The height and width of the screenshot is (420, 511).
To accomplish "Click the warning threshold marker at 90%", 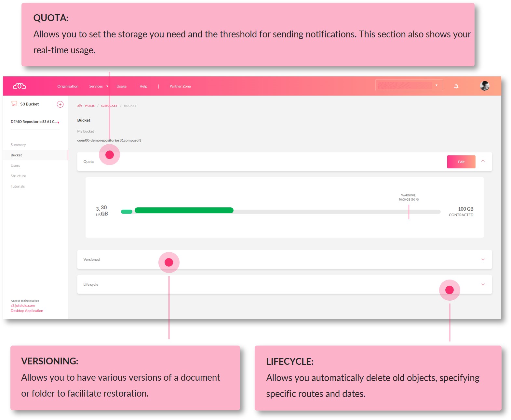I will (x=409, y=212).
